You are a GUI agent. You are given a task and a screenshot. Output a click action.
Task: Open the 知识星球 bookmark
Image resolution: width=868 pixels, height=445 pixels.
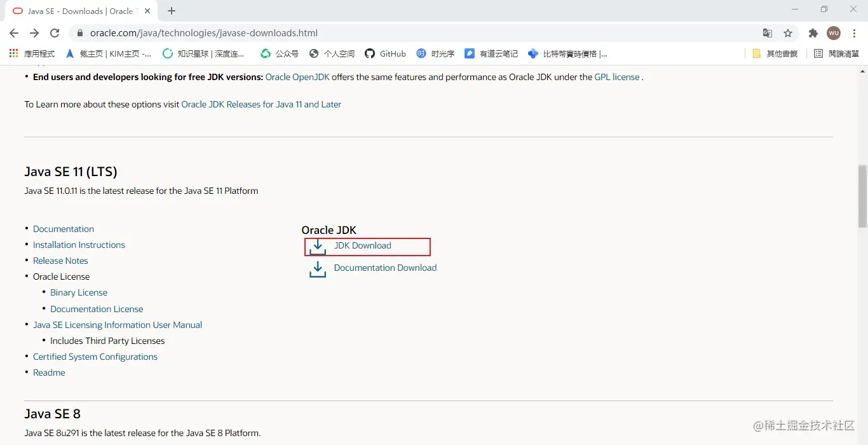pyautogui.click(x=203, y=53)
